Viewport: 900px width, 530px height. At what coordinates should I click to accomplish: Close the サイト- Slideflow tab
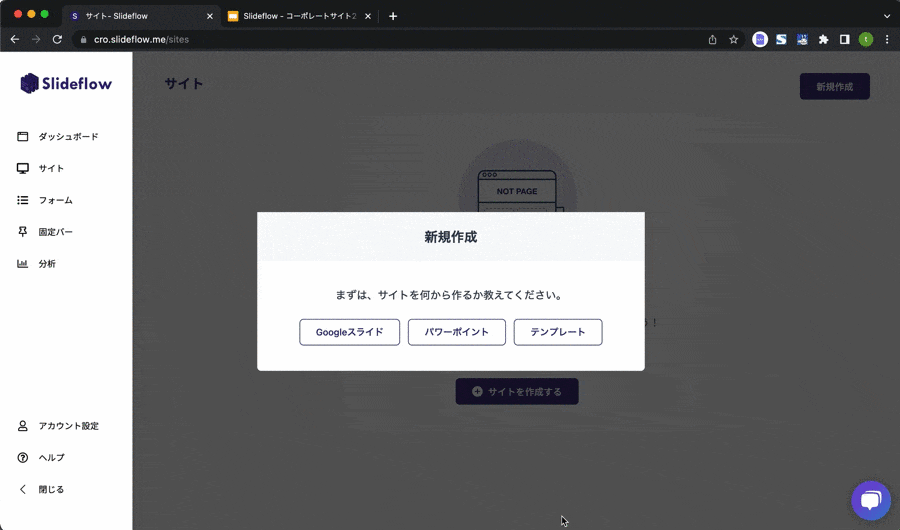210,16
